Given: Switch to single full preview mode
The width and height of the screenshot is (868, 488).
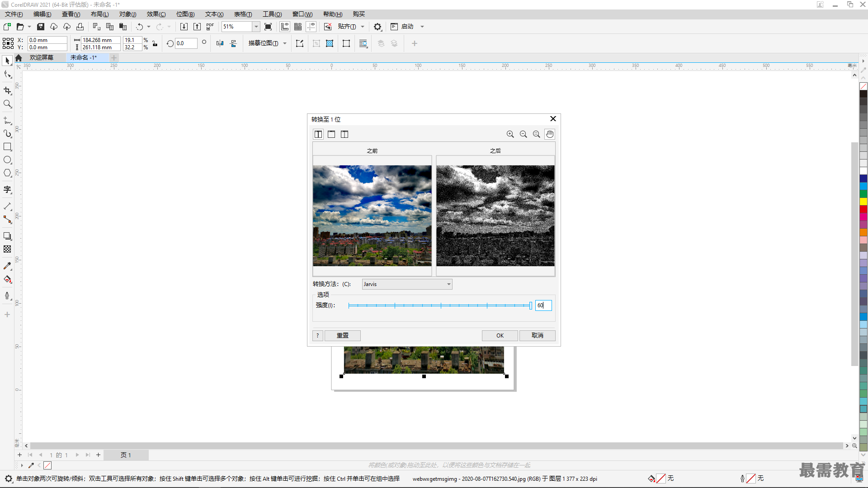Looking at the screenshot, I should point(331,134).
